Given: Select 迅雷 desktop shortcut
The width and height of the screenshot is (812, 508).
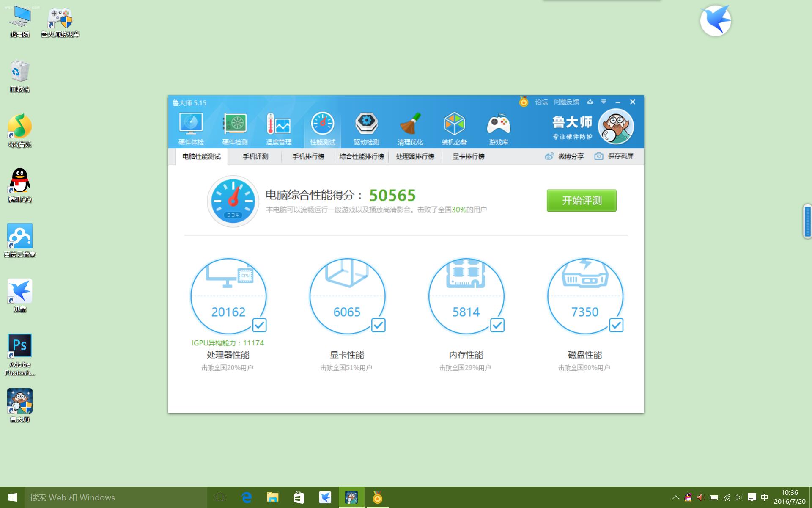Looking at the screenshot, I should 20,296.
